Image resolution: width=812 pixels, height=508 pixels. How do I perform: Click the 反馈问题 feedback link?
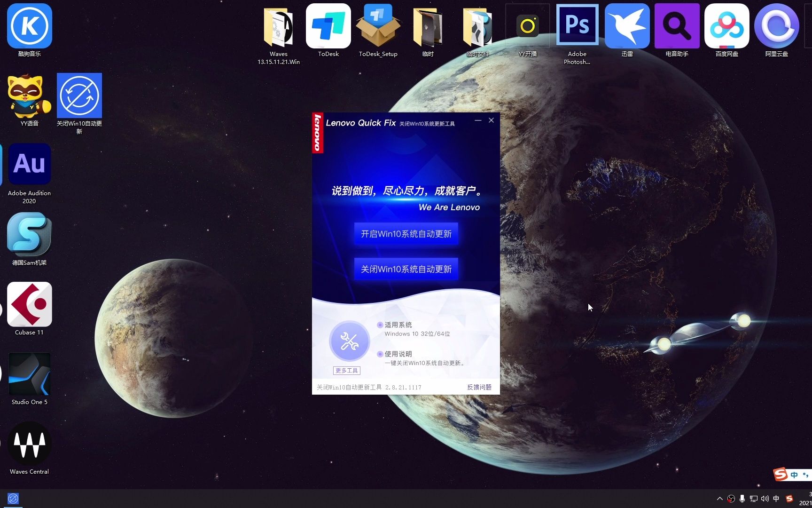coord(479,387)
